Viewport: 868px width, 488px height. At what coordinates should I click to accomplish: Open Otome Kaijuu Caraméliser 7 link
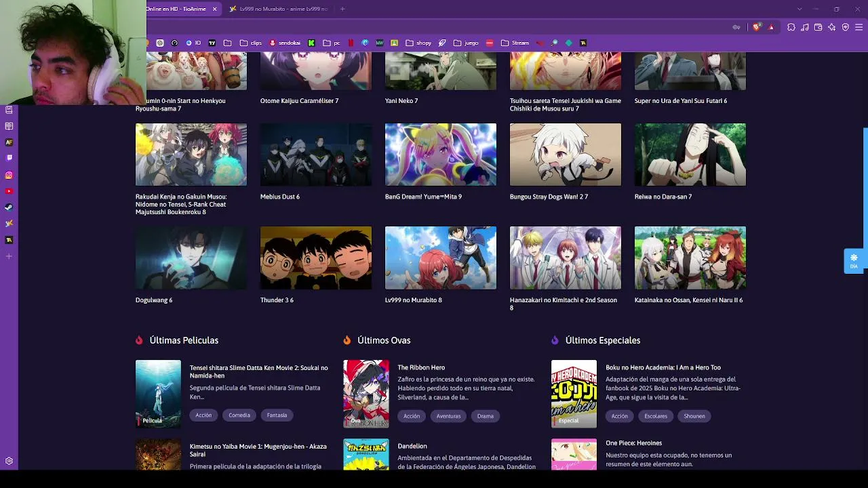tap(299, 100)
